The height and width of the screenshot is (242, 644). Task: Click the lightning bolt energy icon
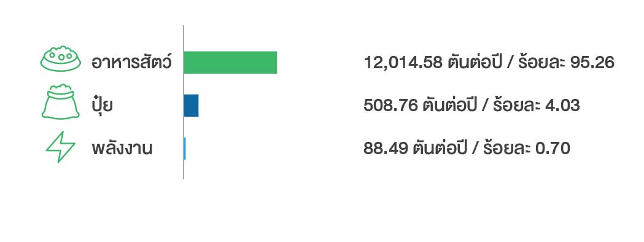pyautogui.click(x=60, y=147)
